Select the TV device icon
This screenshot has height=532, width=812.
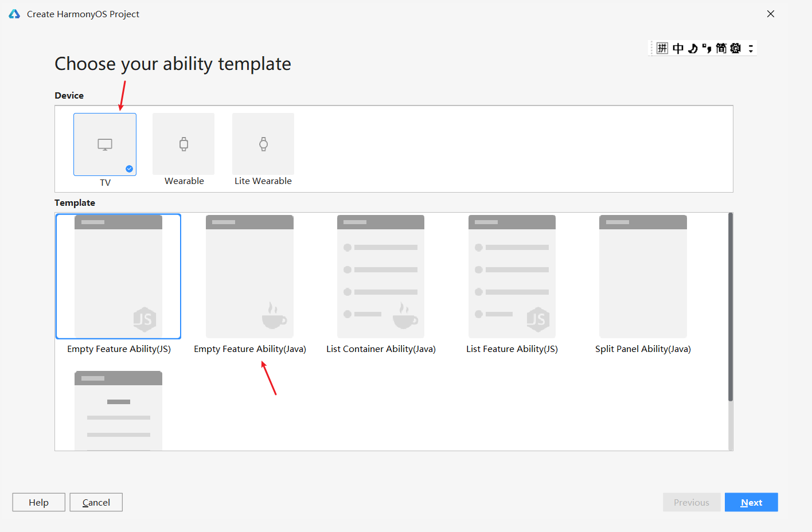105,144
